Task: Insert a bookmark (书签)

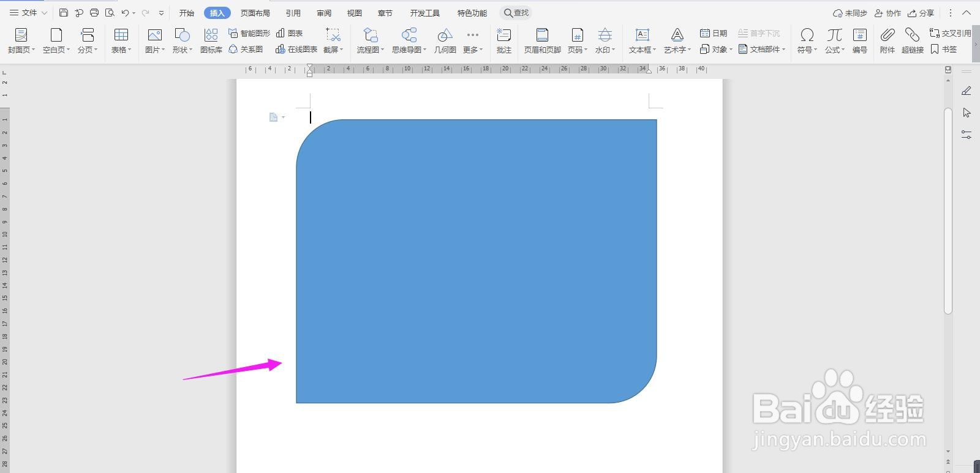Action: point(943,49)
